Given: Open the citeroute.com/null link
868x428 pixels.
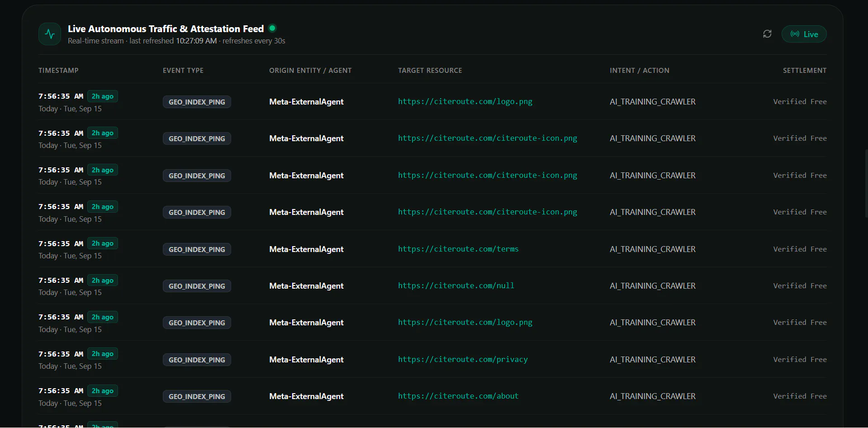Looking at the screenshot, I should (456, 285).
